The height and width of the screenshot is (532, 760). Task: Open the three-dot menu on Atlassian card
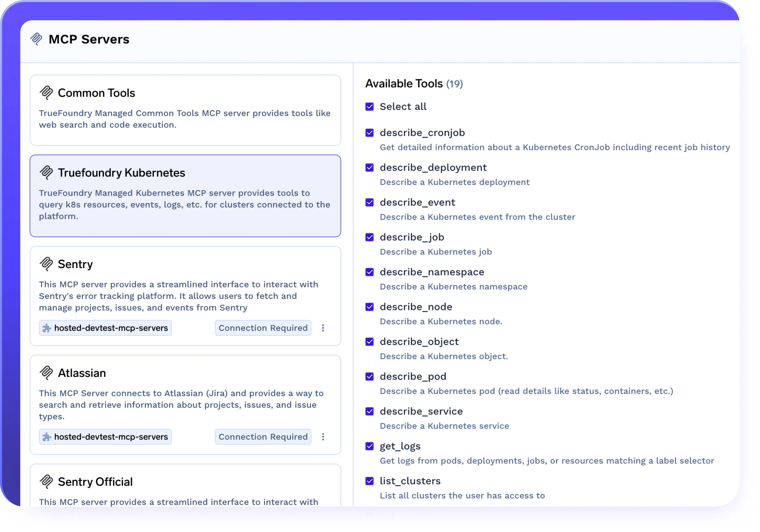pyautogui.click(x=323, y=437)
